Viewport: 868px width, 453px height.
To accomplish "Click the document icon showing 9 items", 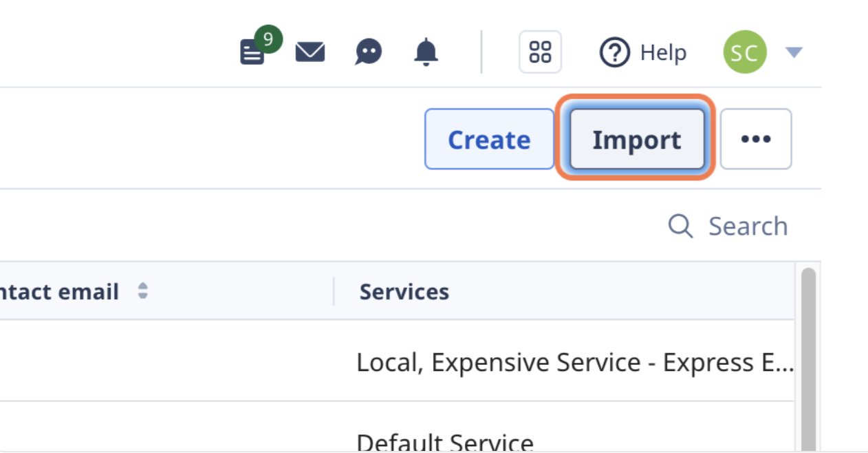I will coord(252,52).
